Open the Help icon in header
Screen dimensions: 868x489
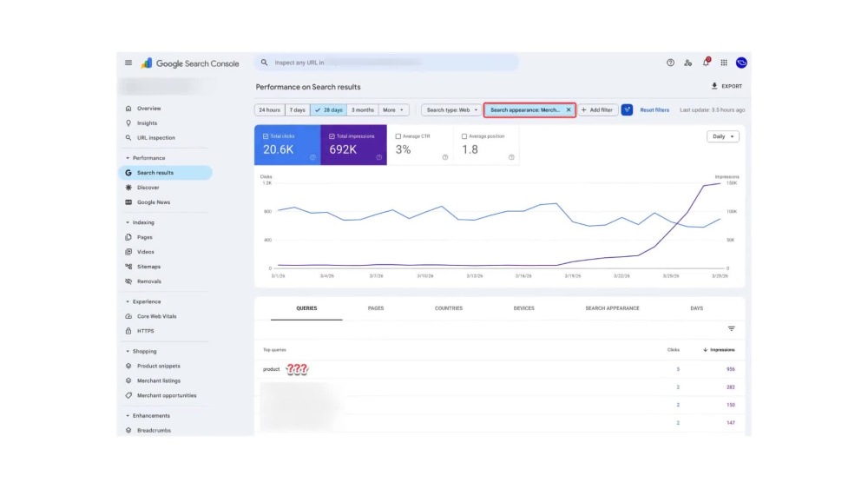click(670, 63)
